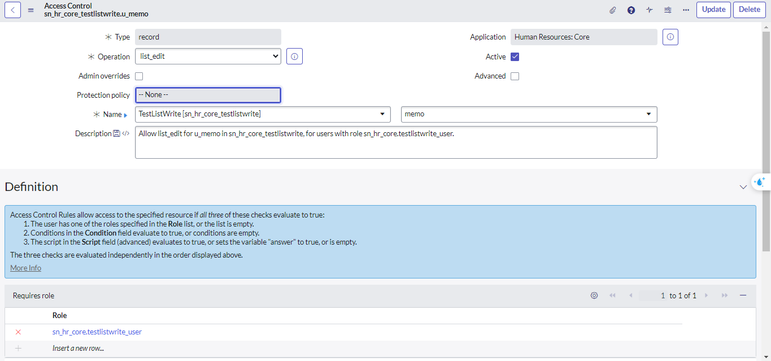Image resolution: width=771 pixels, height=361 pixels.
Task: Open the attachments paperclip icon
Action: click(612, 10)
